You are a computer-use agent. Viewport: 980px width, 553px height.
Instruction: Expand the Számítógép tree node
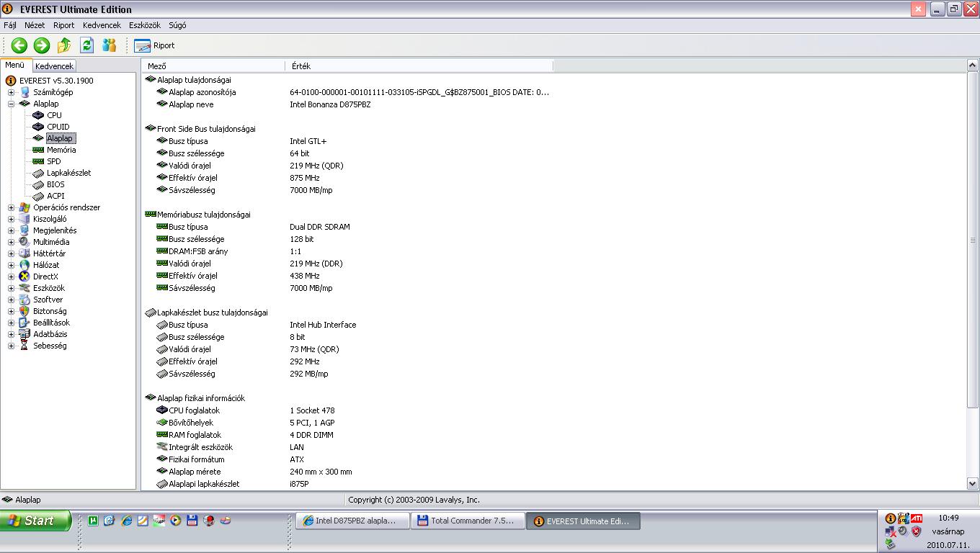click(x=11, y=92)
